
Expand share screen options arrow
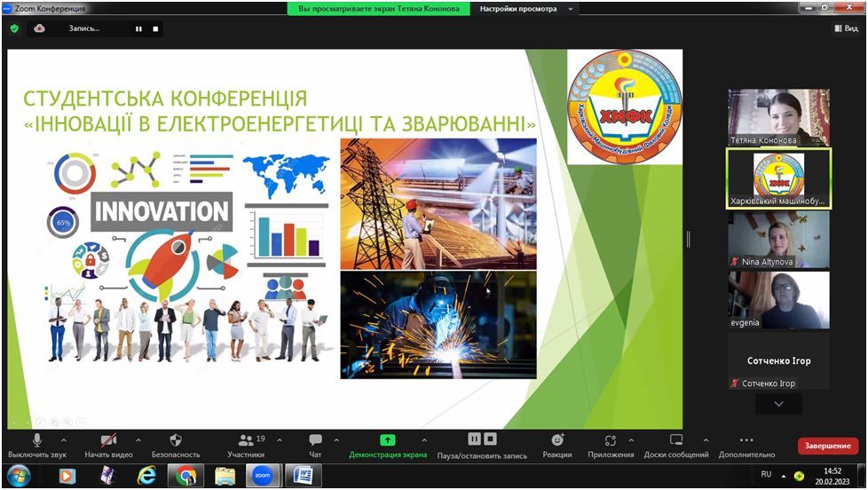click(424, 440)
